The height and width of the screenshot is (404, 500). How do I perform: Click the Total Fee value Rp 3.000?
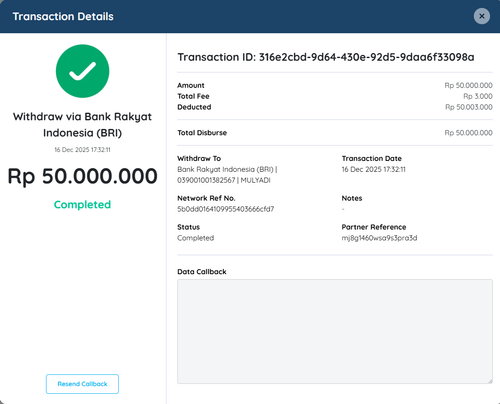pyautogui.click(x=478, y=96)
